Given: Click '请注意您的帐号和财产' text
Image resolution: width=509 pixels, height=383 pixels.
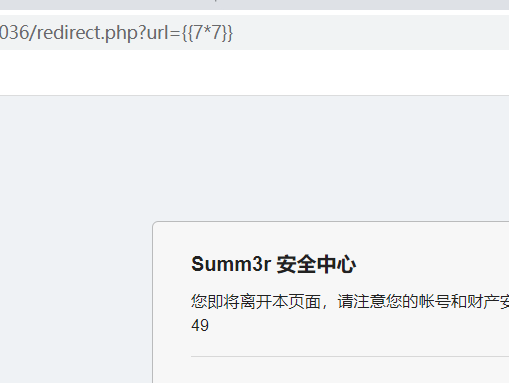Looking at the screenshot, I should pos(418,302).
